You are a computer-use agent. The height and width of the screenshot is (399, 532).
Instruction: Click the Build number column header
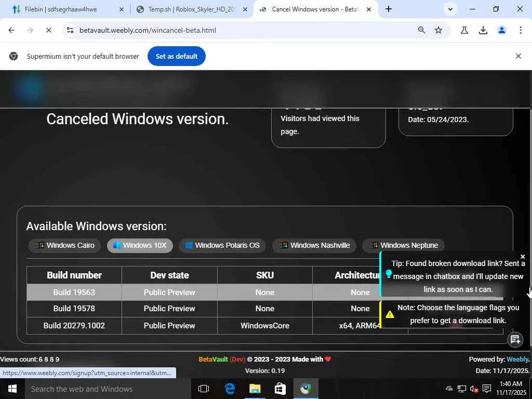[74, 275]
